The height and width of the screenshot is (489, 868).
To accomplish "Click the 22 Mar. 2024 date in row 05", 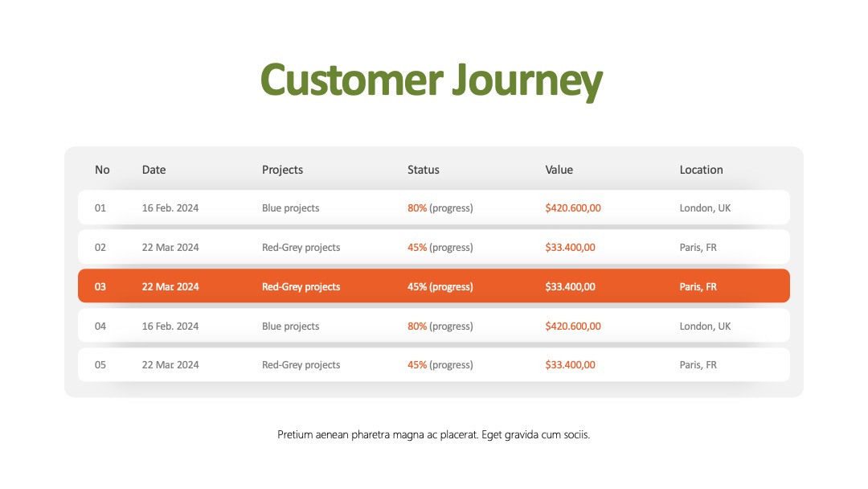I will 170,365.
